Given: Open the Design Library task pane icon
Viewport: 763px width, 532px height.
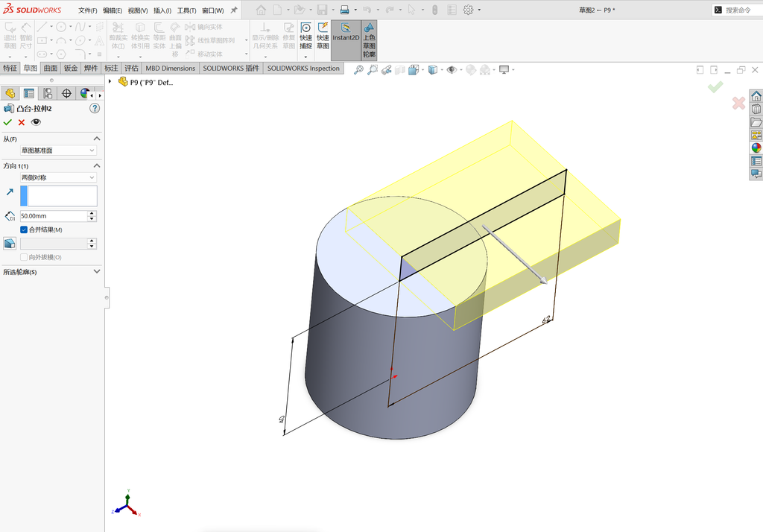Looking at the screenshot, I should point(756,109).
